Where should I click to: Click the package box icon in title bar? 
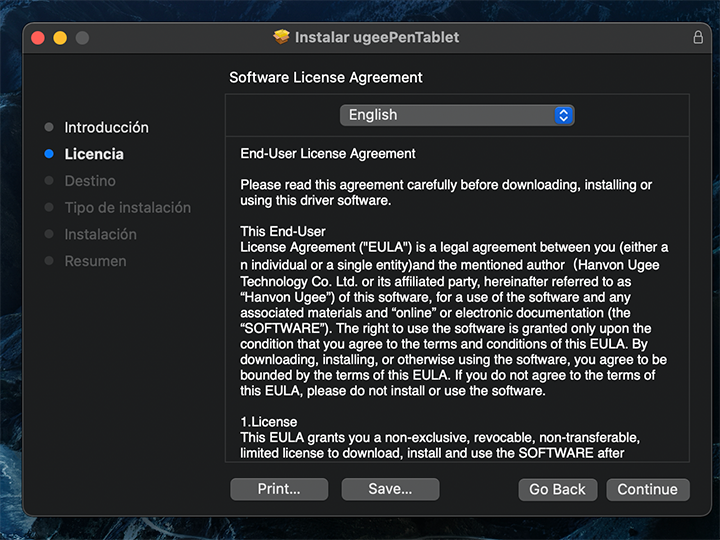(281, 37)
